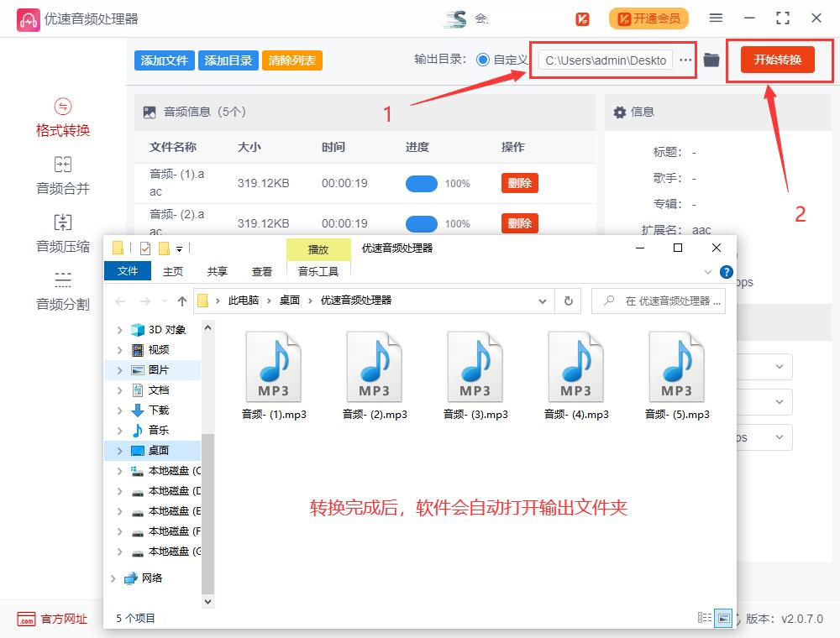
Task: Click the 音频信息 picture icon
Action: [x=150, y=112]
